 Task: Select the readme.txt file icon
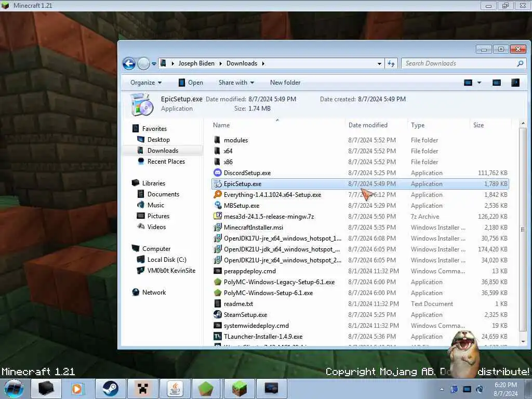click(x=218, y=303)
